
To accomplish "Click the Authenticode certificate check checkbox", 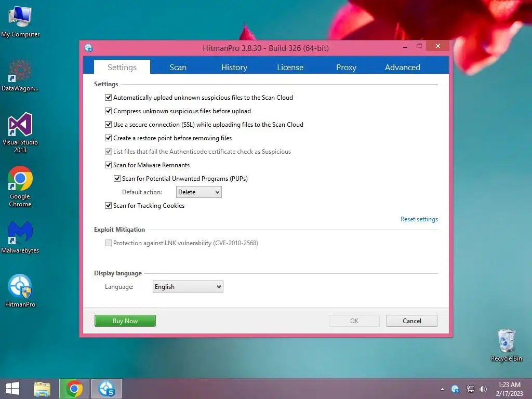I will pos(108,151).
